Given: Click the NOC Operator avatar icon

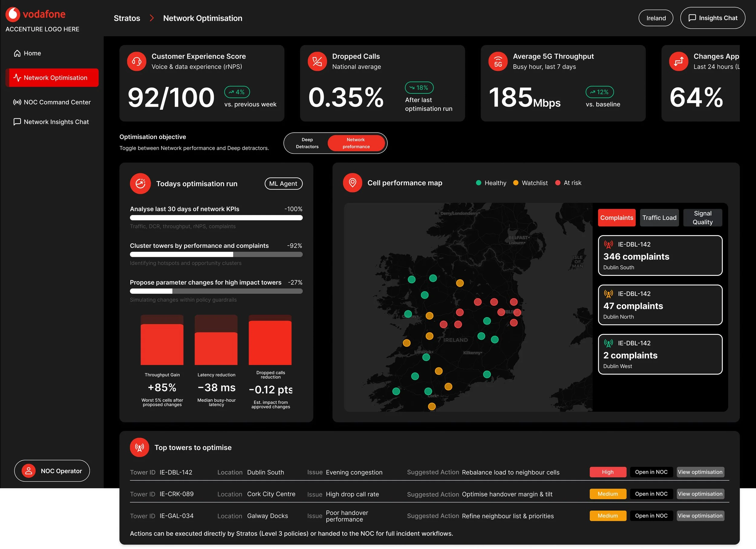Looking at the screenshot, I should 29,471.
